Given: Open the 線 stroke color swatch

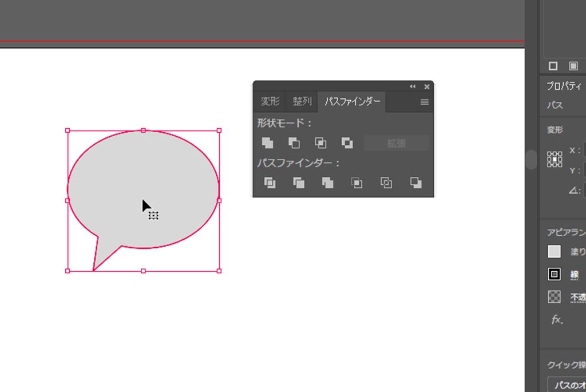Looking at the screenshot, I should click(x=554, y=274).
